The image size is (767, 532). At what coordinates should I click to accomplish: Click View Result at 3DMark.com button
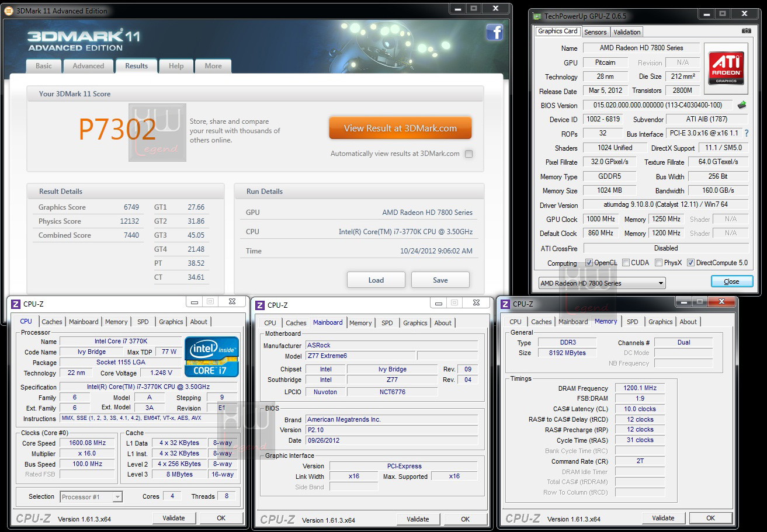(400, 128)
